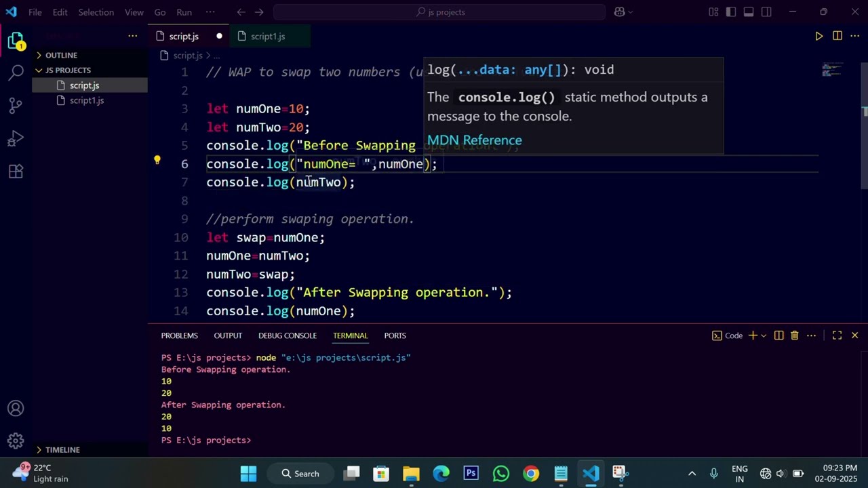
Task: Create a new terminal with plus icon
Action: coord(752,335)
